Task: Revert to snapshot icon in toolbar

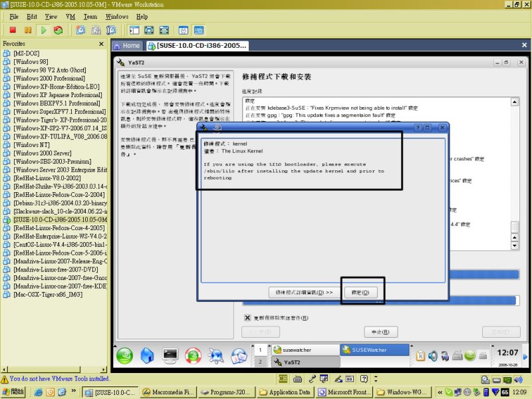Action: pos(96,30)
